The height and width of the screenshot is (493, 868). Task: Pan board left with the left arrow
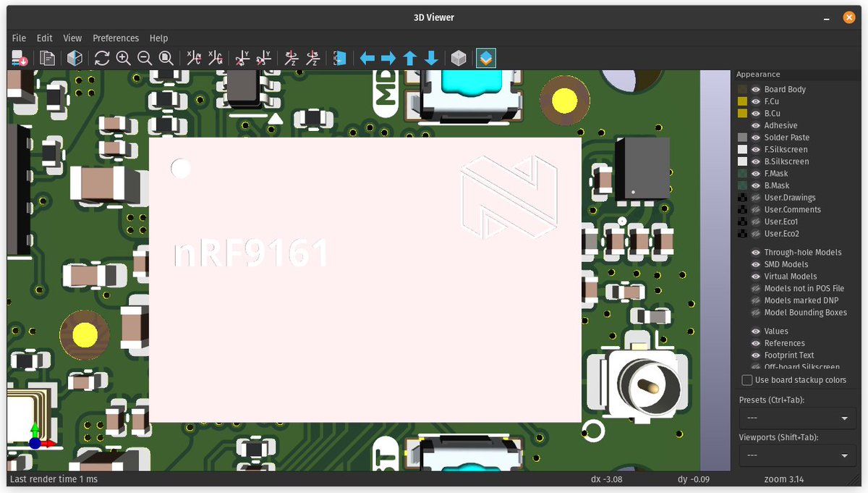coord(367,58)
